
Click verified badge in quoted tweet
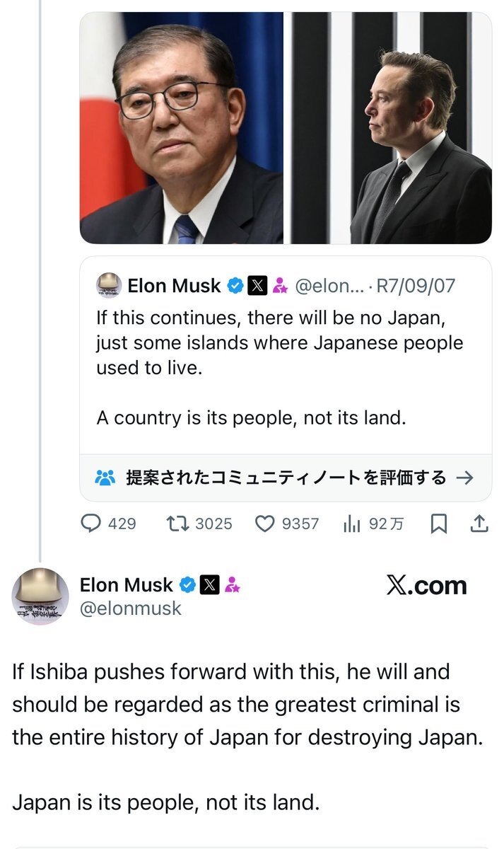[x=235, y=286]
